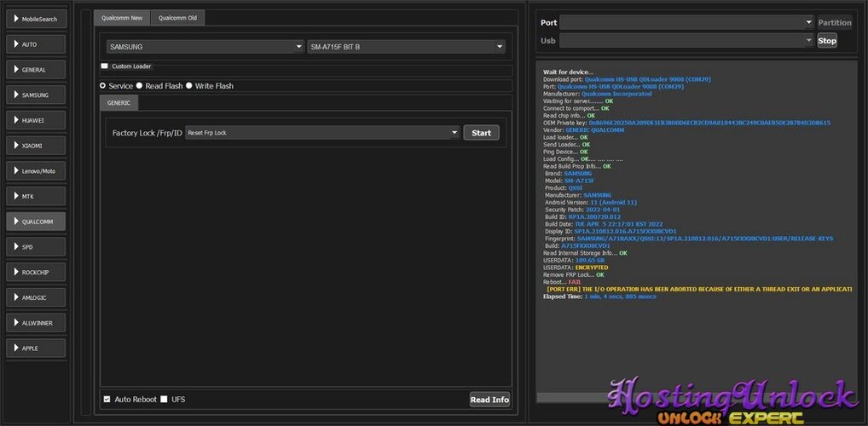Screen dimensions: 868x426
Task: Click the Android Version log line
Action: point(590,203)
